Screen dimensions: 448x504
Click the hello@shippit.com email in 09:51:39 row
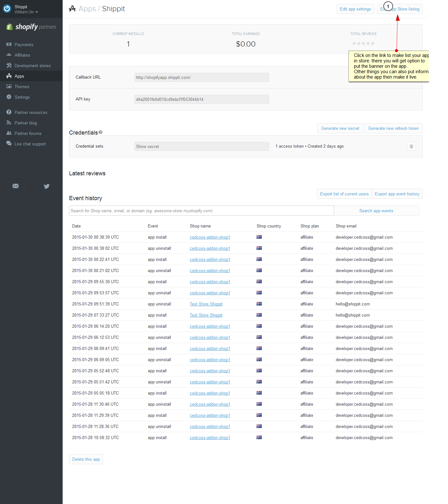[x=353, y=304]
